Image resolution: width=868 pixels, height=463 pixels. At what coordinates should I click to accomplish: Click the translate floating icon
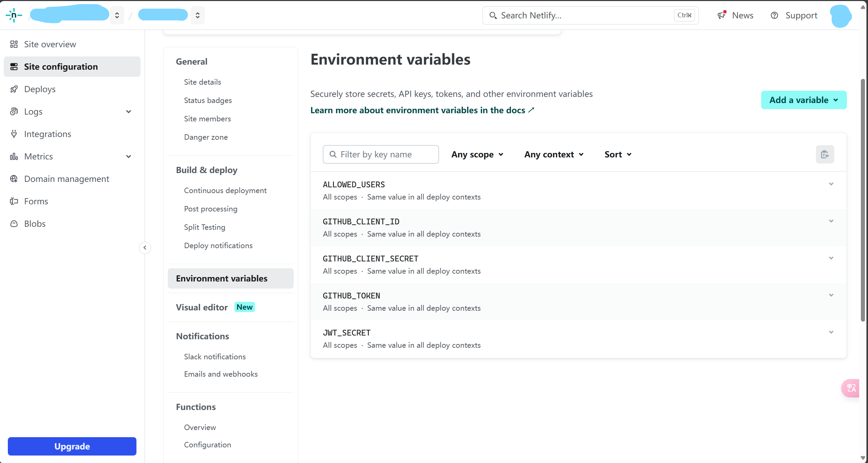pos(851,388)
